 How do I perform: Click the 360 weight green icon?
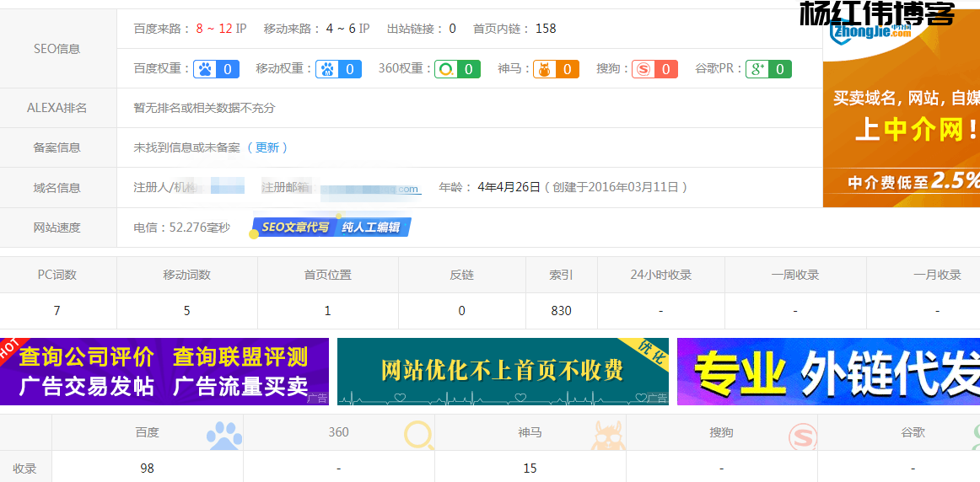[446, 69]
